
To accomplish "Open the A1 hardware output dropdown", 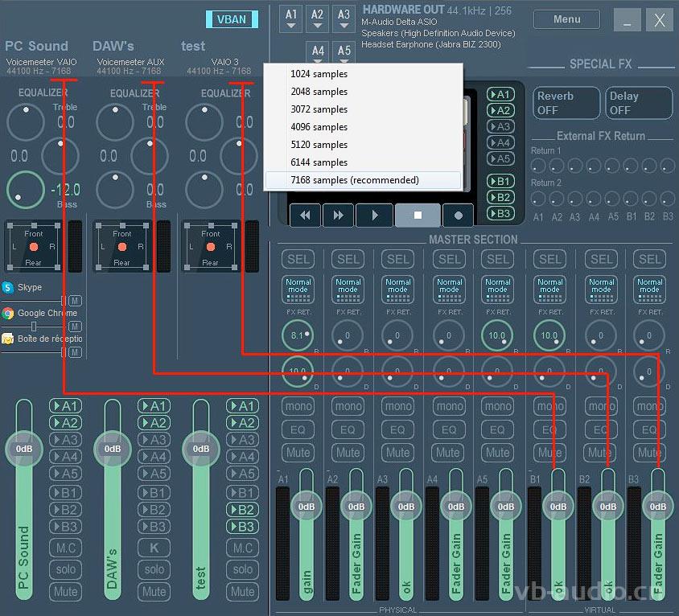I will [291, 19].
